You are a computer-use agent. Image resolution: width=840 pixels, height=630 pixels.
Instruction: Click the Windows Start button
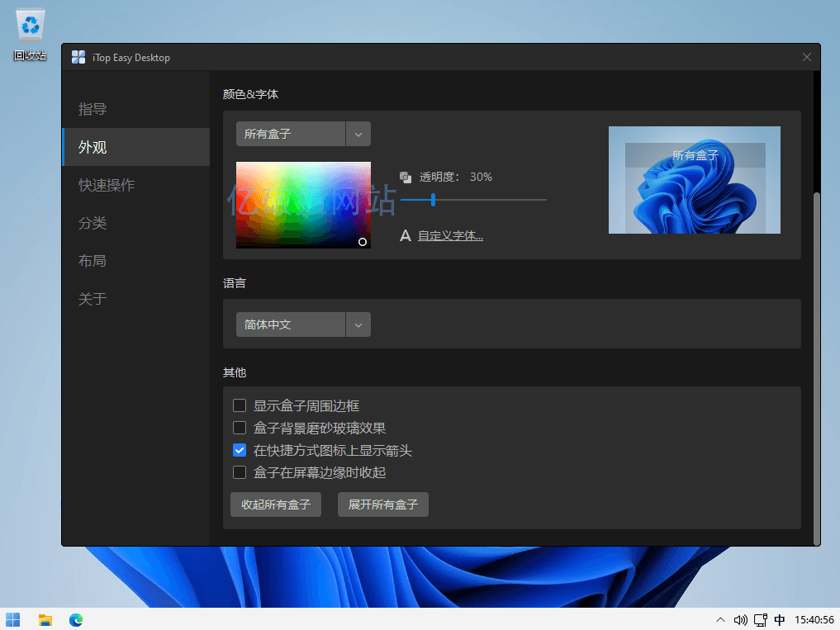[12, 619]
